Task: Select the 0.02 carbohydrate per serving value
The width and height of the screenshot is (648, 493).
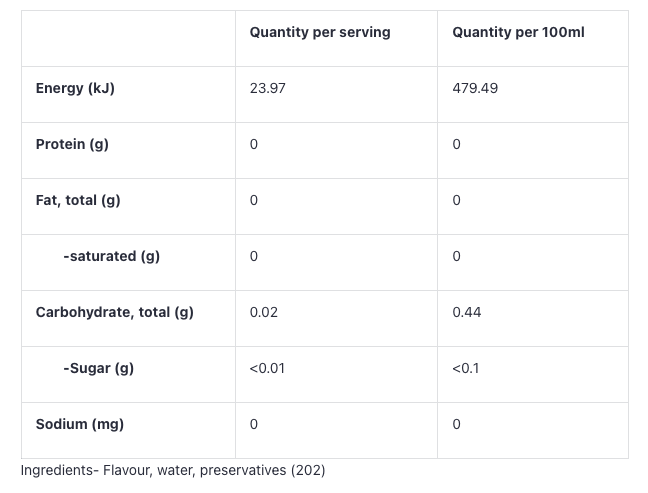Action: click(264, 312)
